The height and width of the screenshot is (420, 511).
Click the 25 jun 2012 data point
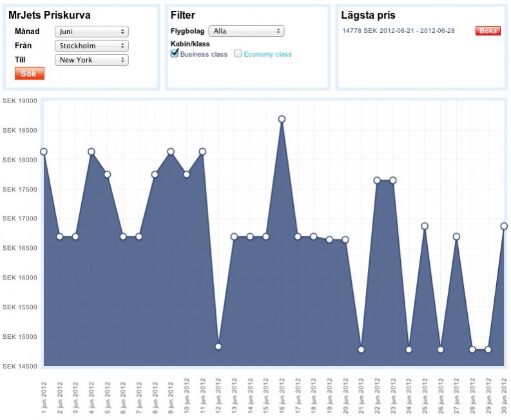coord(425,226)
